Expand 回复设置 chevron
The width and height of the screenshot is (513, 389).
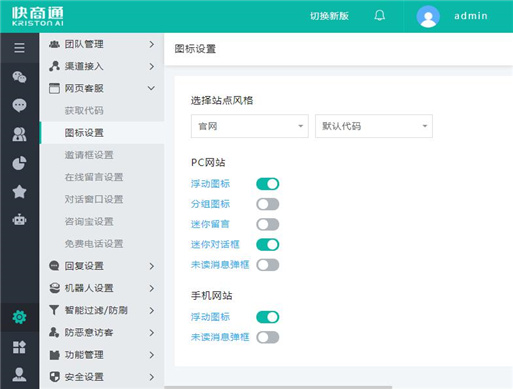coord(151,266)
